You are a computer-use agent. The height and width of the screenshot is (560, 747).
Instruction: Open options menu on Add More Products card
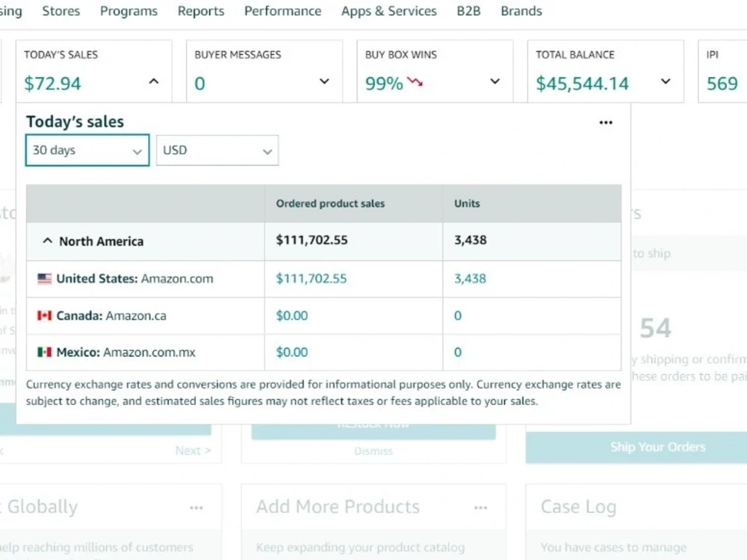480,508
